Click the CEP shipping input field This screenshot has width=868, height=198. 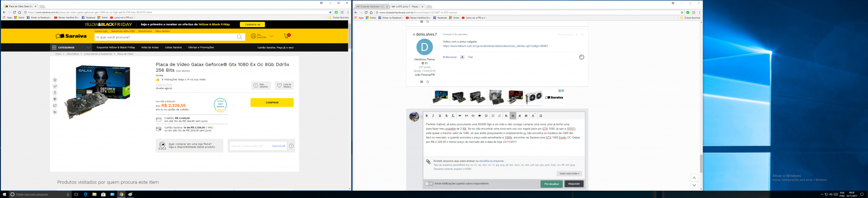pos(250,146)
